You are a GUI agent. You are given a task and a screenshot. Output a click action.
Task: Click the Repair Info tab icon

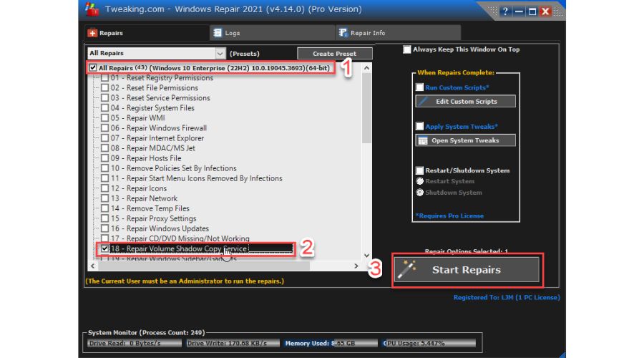(343, 33)
